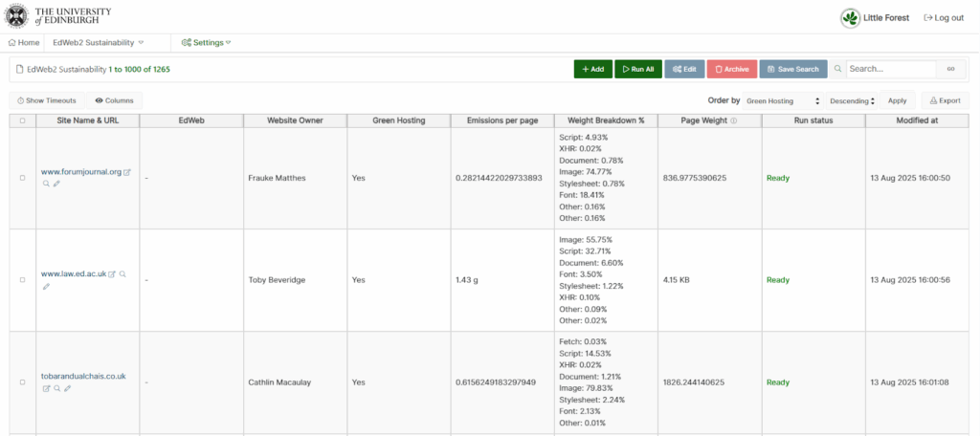Screen dimensions: 980x436
Task: Click the Little Forest leaf logo
Action: point(850,18)
